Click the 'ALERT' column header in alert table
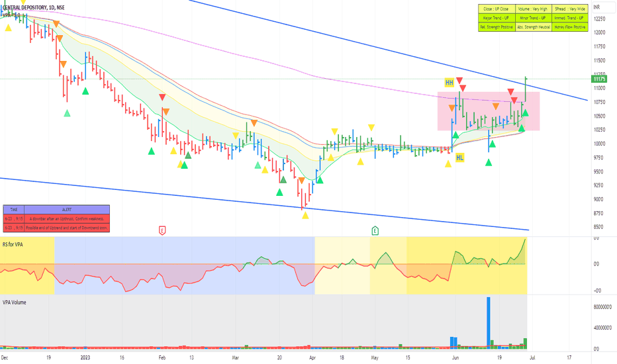This screenshot has width=617, height=364. [67, 209]
